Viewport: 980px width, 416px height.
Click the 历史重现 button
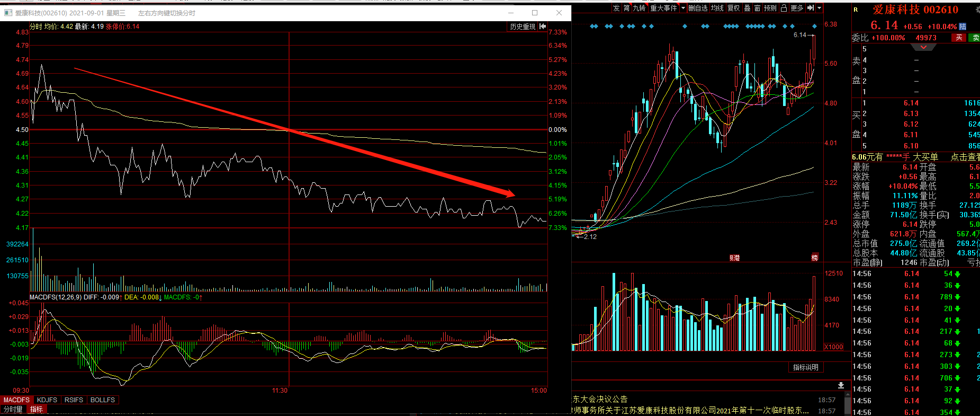coord(523,26)
